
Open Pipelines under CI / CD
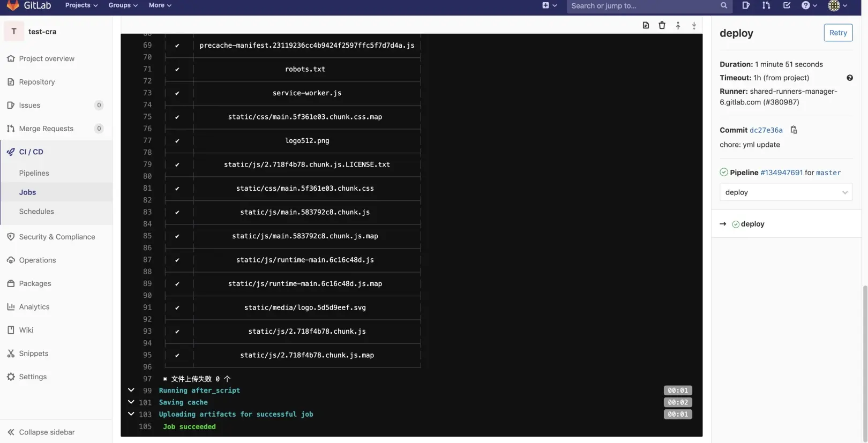click(x=34, y=173)
